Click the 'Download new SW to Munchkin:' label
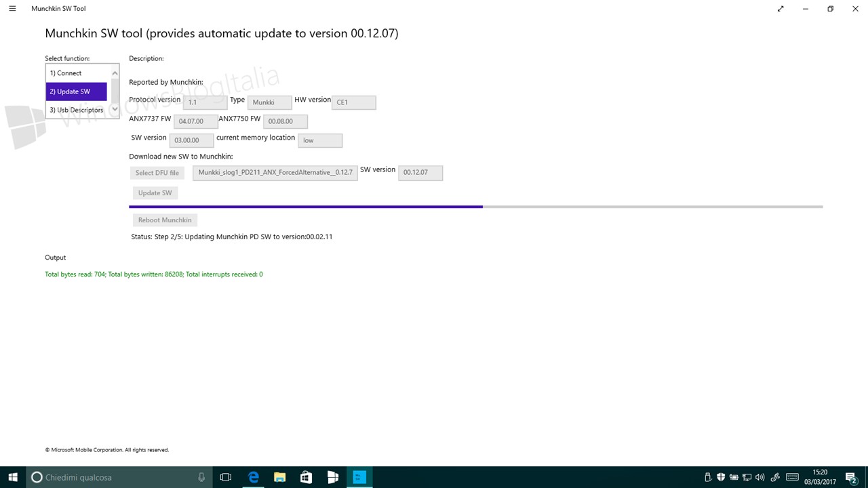The height and width of the screenshot is (488, 868). [x=181, y=157]
